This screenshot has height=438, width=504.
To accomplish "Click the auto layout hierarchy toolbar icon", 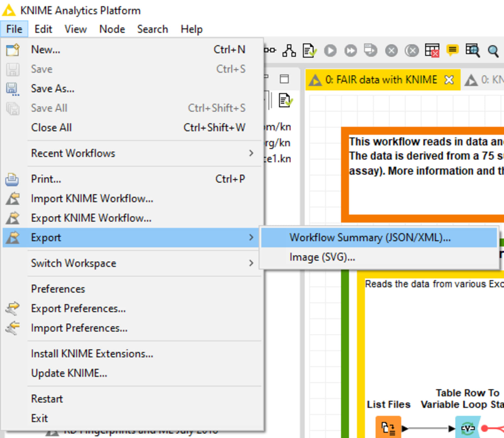I will pyautogui.click(x=289, y=51).
